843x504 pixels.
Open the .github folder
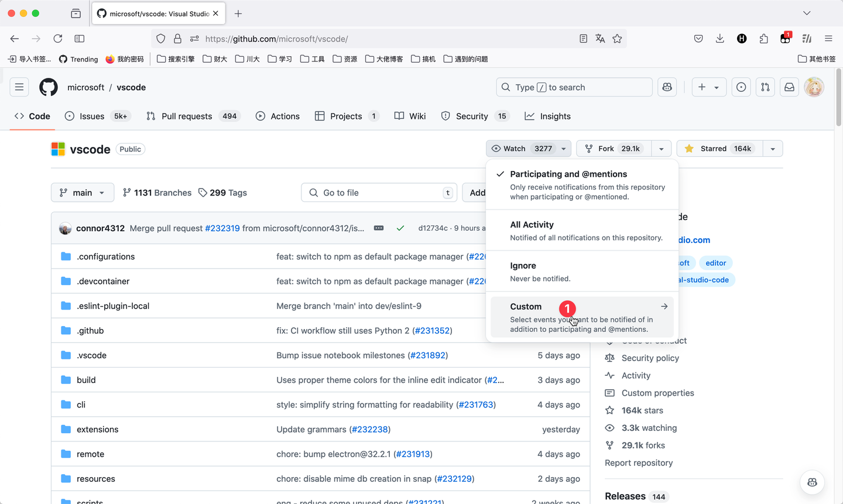click(x=90, y=331)
